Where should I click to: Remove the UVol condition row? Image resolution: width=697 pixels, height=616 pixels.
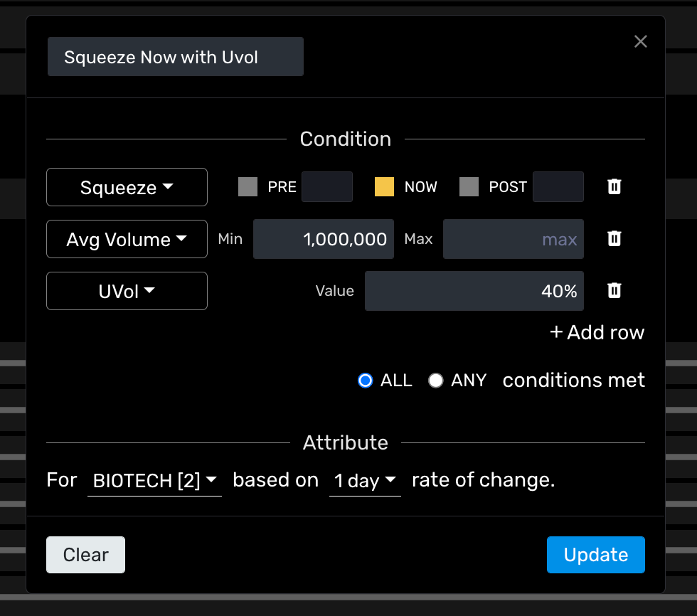(614, 290)
